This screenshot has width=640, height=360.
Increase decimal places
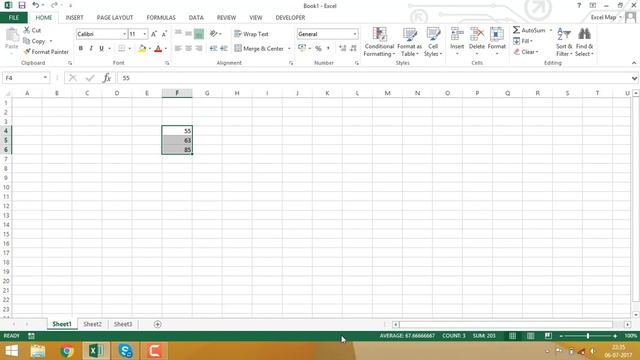click(342, 48)
